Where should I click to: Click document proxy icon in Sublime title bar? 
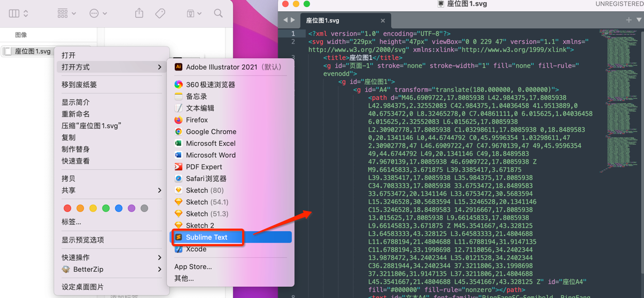(x=441, y=4)
